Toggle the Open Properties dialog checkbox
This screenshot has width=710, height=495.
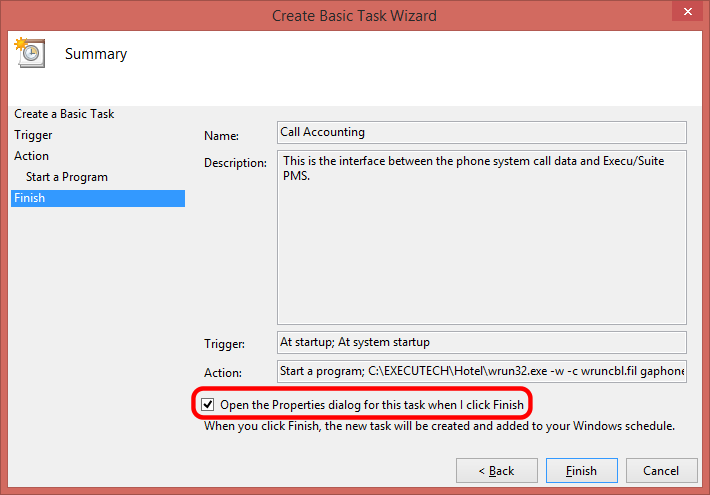(208, 404)
